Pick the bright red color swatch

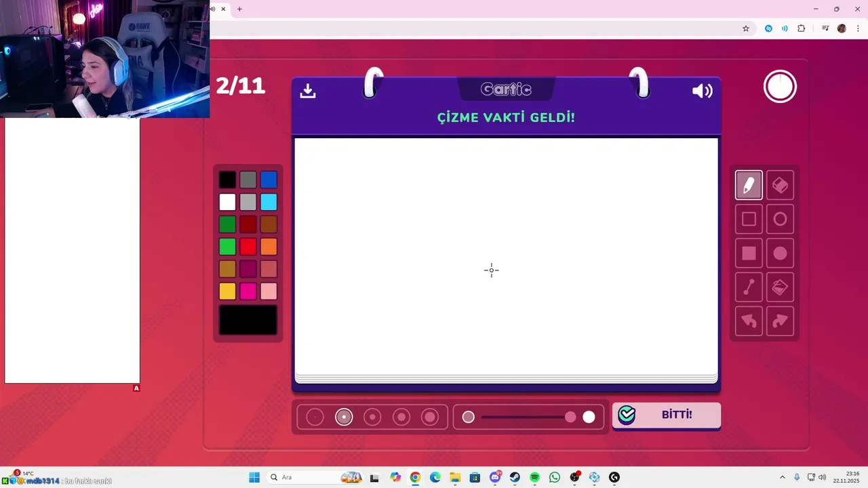(248, 247)
